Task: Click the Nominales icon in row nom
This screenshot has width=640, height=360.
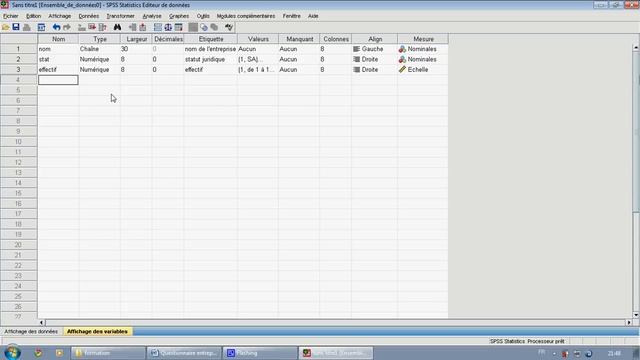Action: coord(402,49)
